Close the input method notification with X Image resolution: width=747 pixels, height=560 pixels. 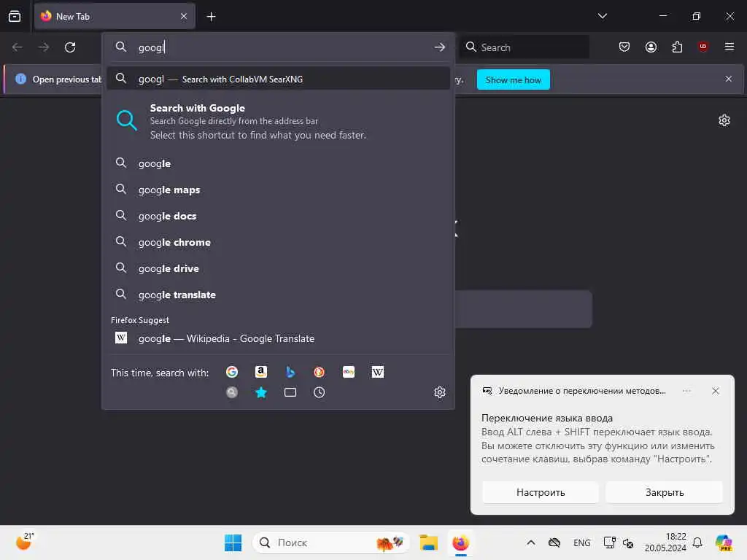click(x=715, y=391)
